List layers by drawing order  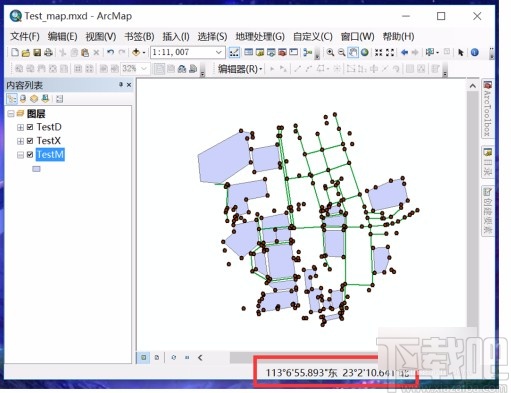coord(12,99)
